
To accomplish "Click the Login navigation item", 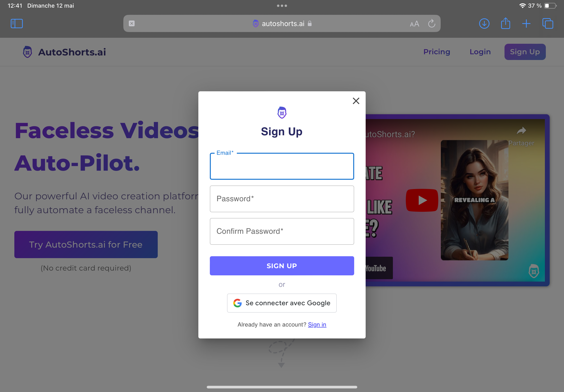I will 480,51.
